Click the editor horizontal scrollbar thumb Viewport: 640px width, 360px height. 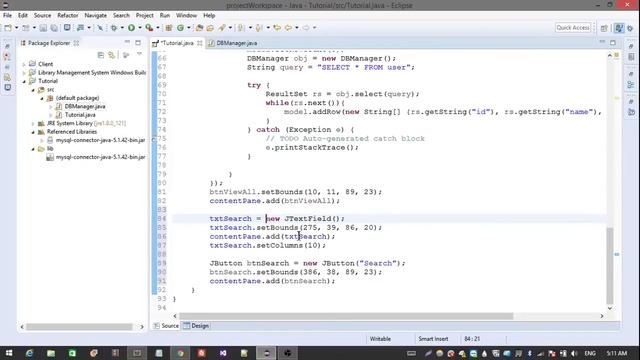[346, 316]
